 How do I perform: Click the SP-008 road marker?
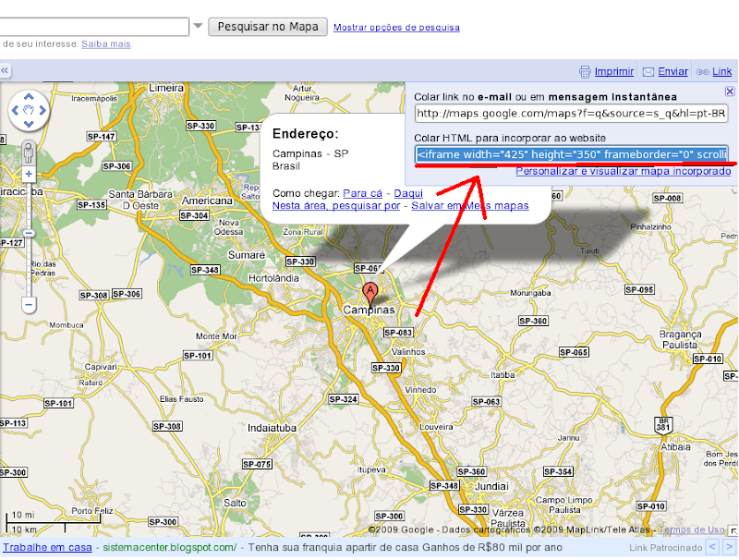(667, 199)
